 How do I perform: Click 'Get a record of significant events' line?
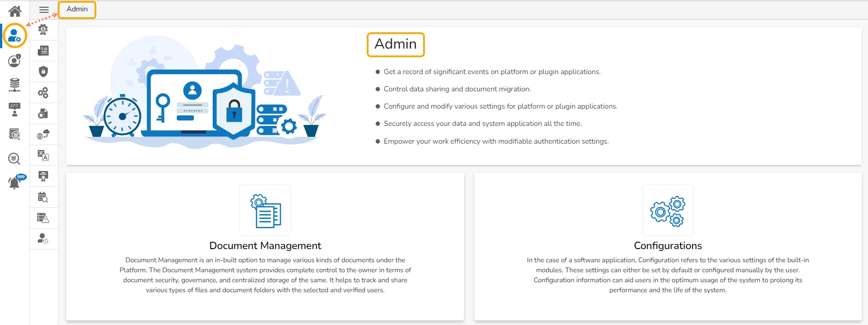(492, 72)
